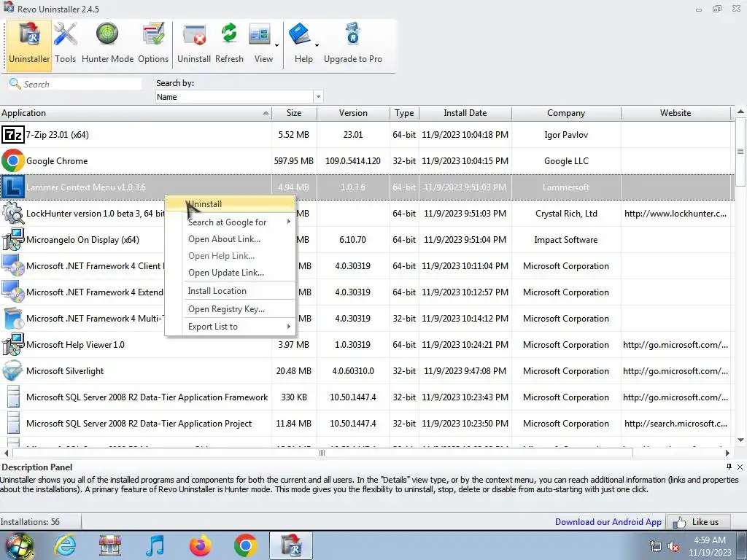Screen dimensions: 747x560
Task: Open Chrome from the taskbar
Action: (245, 545)
